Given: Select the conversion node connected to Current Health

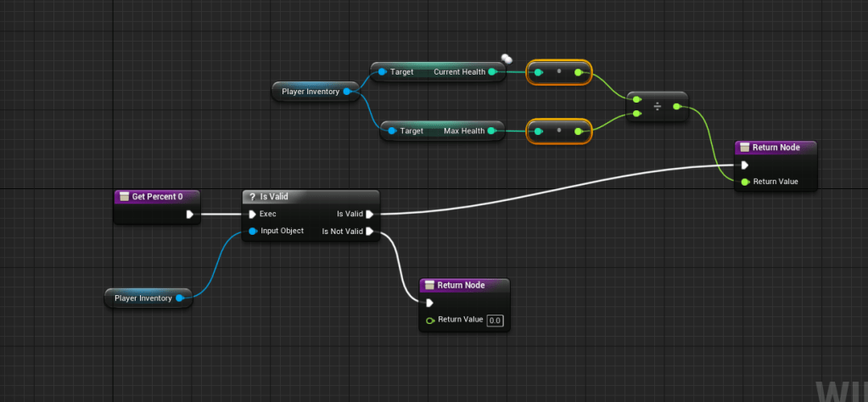Looking at the screenshot, I should (558, 72).
